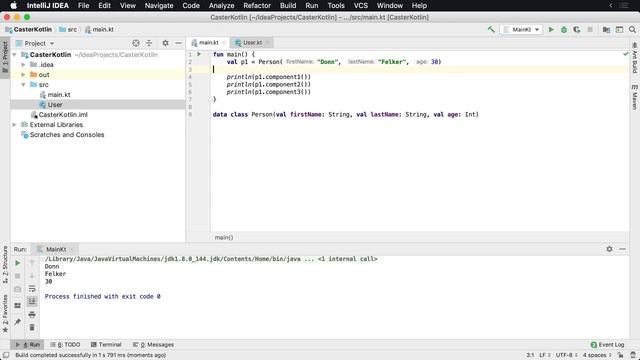Collapse the src folder

click(x=23, y=84)
